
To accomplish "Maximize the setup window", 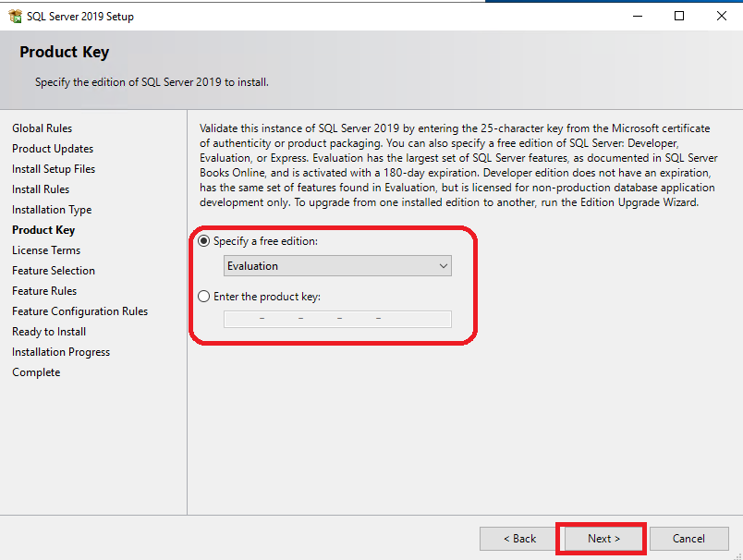I will tap(679, 16).
